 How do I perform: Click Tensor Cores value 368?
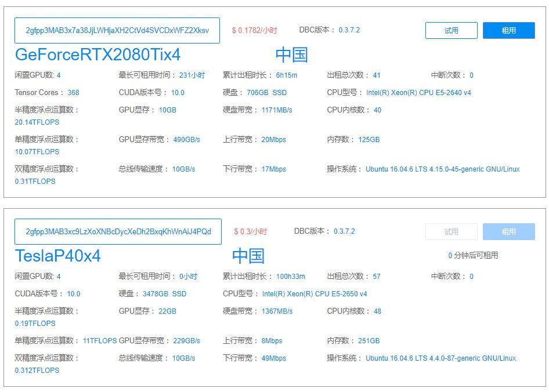tap(73, 93)
